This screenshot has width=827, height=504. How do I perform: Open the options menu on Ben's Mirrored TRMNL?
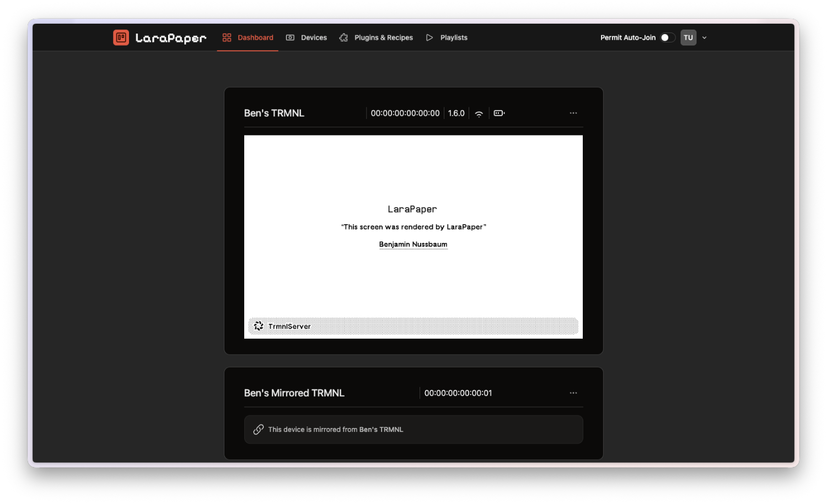[x=573, y=393]
